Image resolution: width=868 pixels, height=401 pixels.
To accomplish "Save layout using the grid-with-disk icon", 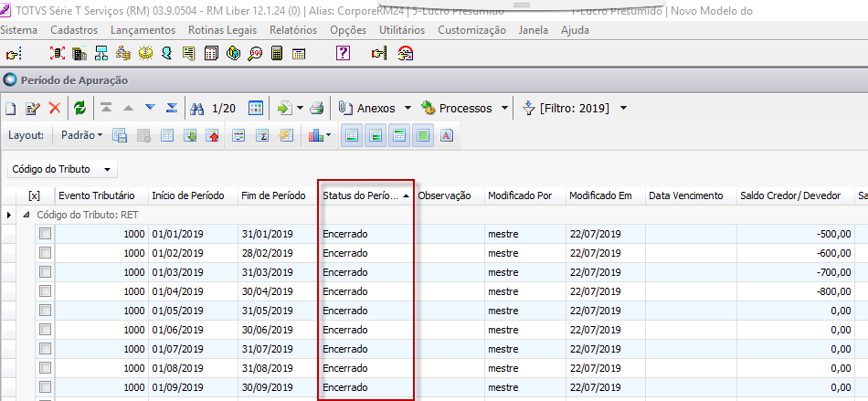I will click(x=120, y=135).
